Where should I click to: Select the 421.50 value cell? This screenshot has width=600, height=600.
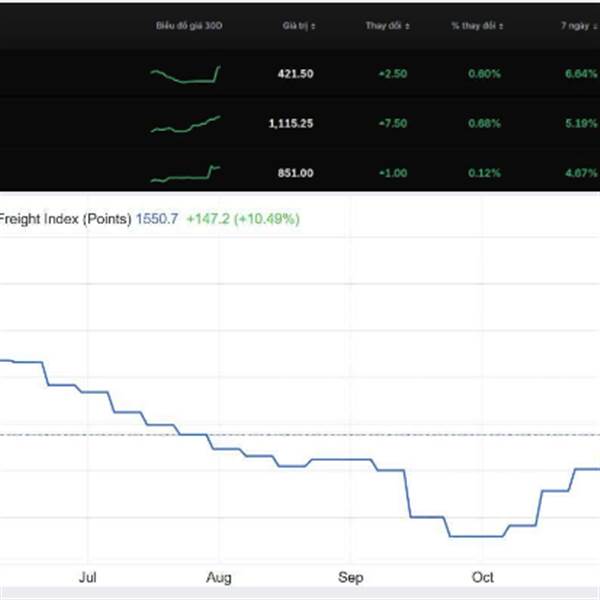296,74
